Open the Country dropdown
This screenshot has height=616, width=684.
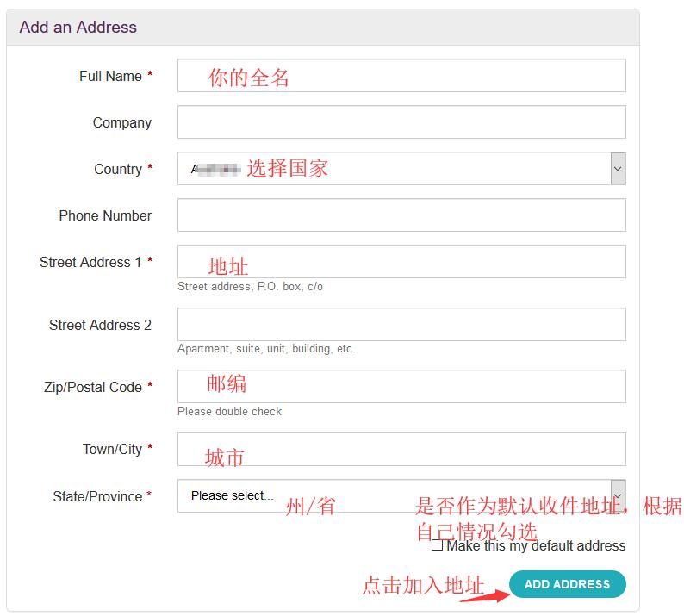[401, 169]
